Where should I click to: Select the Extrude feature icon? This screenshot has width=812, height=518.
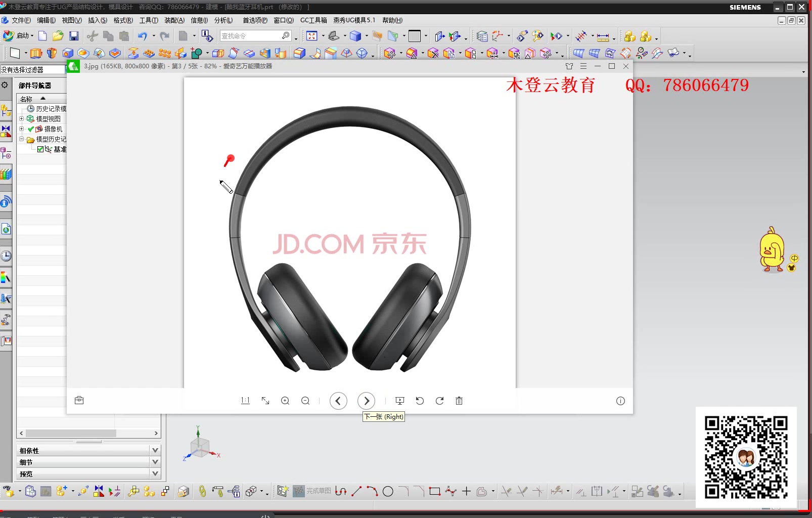(36, 53)
